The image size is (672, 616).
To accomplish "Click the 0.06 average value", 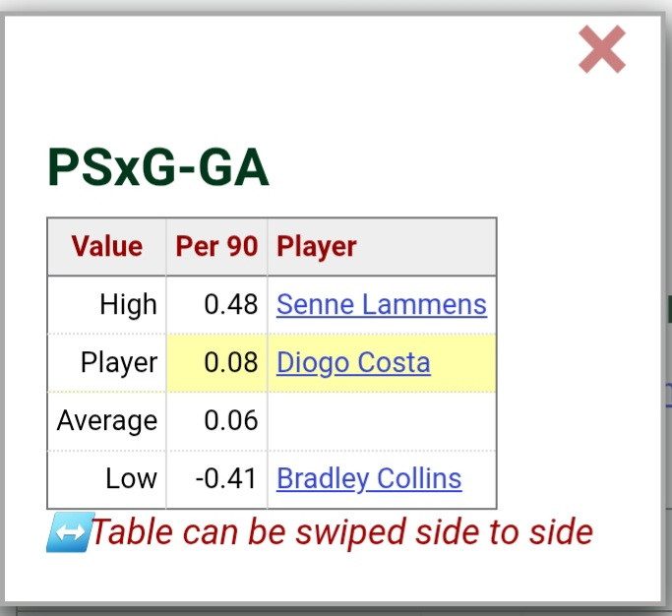I will click(x=231, y=420).
